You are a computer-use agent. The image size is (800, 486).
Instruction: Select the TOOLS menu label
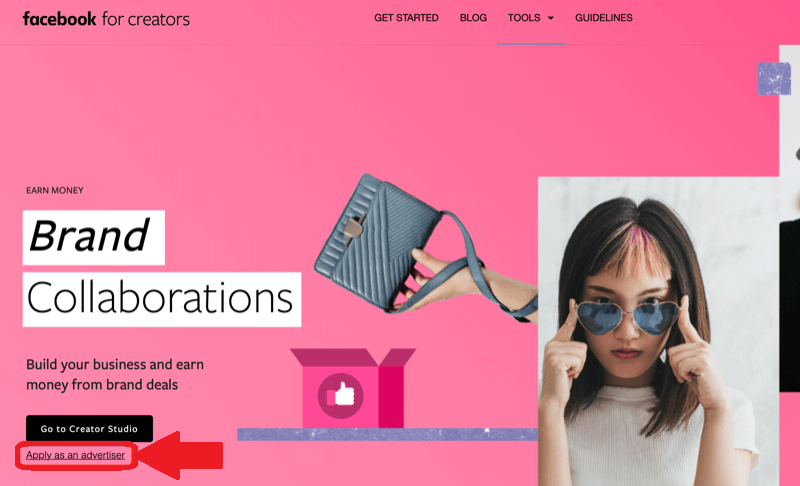click(x=524, y=18)
